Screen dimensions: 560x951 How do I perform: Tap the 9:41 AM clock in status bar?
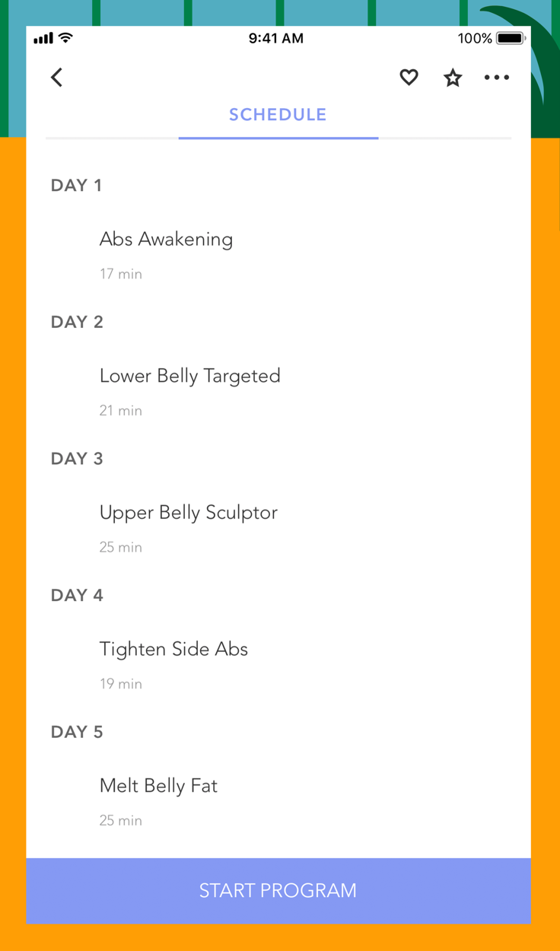(276, 38)
